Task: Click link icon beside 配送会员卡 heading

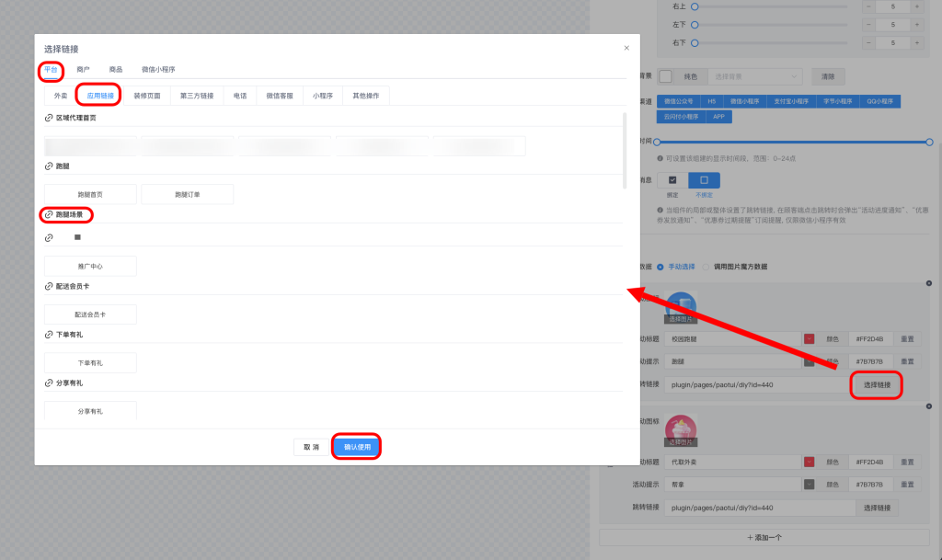Action: pyautogui.click(x=49, y=287)
